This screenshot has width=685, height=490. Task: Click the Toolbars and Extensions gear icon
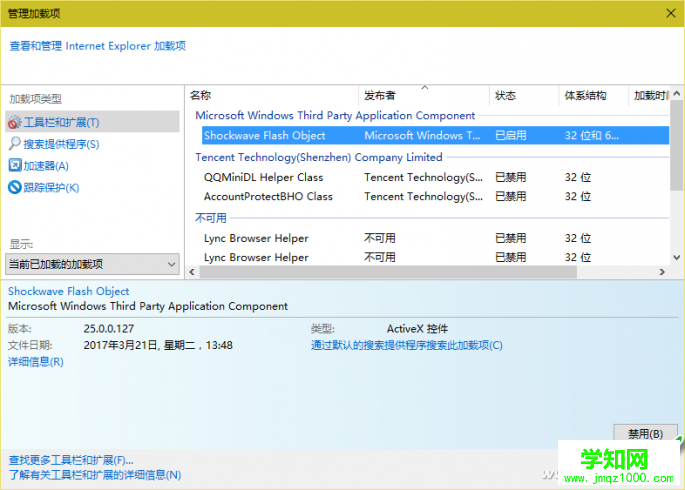click(x=14, y=122)
